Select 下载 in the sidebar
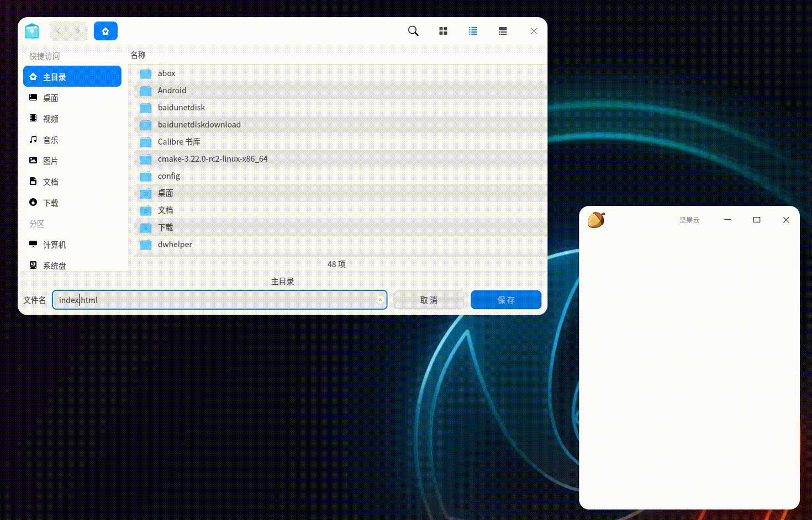Screen dimensions: 812x520 coord(51,203)
